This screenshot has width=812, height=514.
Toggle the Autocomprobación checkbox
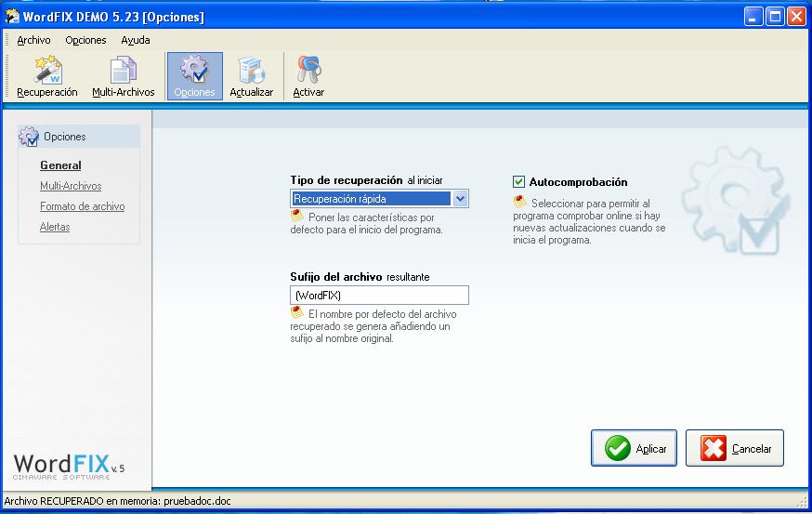(x=518, y=182)
